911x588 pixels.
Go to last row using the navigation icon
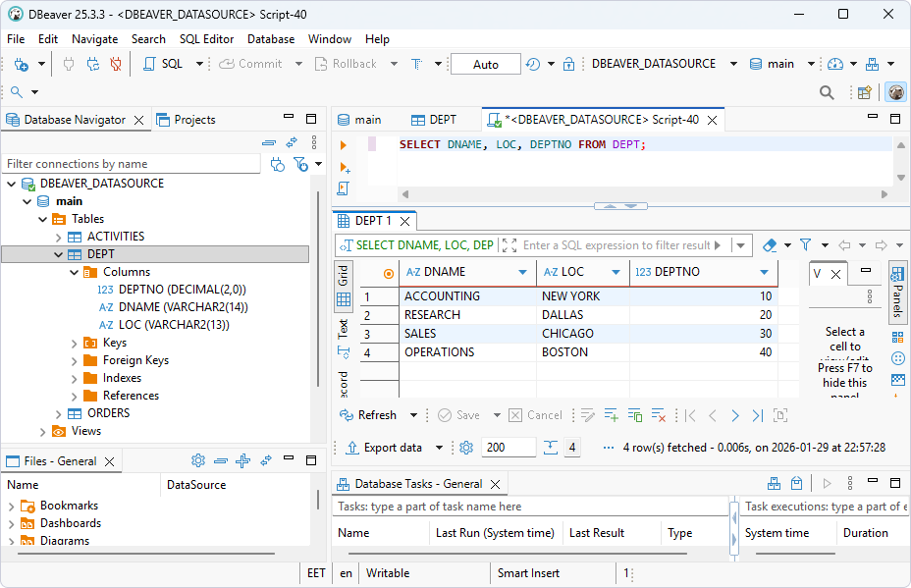(x=758, y=415)
